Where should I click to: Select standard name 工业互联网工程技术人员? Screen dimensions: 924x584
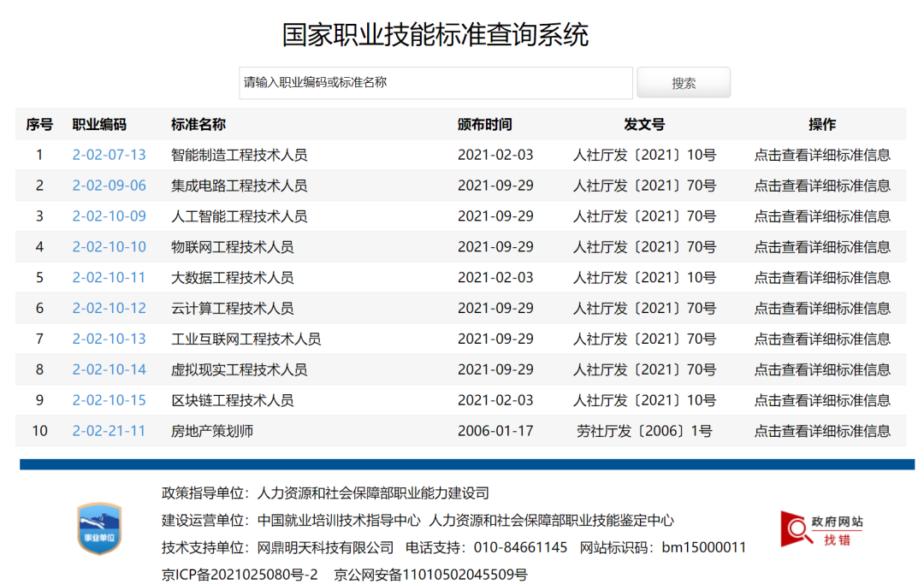click(246, 339)
